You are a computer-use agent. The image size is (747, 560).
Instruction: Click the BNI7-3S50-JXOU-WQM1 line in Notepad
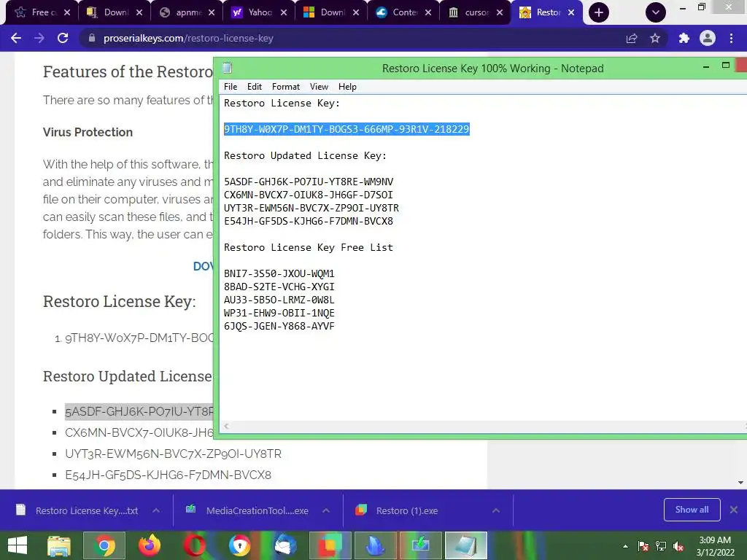pos(279,274)
